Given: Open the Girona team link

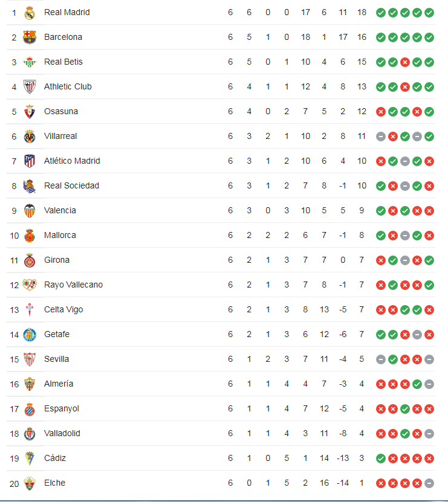Looking at the screenshot, I should pyautogui.click(x=57, y=260).
